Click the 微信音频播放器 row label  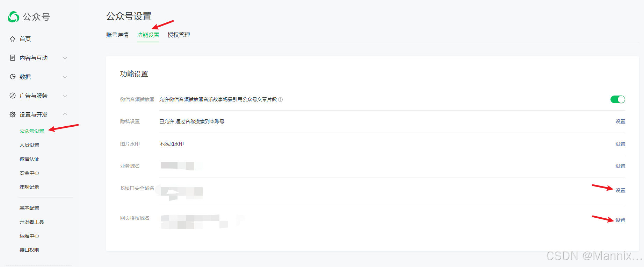point(137,99)
